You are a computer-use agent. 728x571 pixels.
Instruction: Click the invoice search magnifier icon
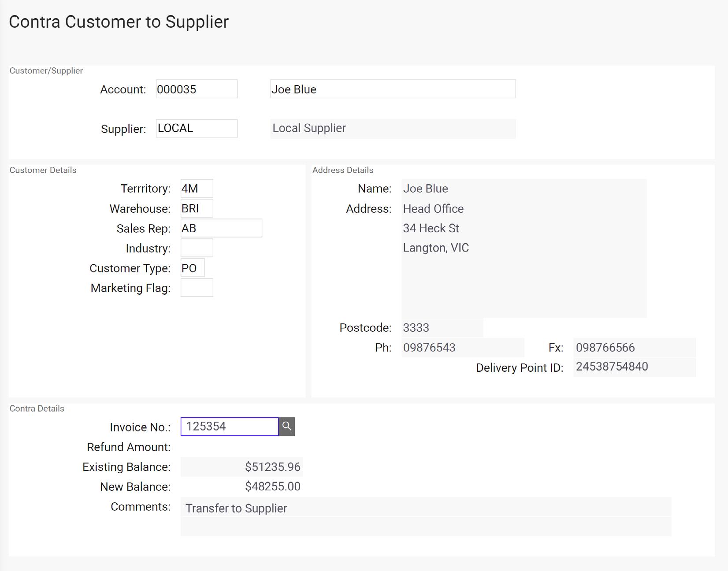click(287, 426)
